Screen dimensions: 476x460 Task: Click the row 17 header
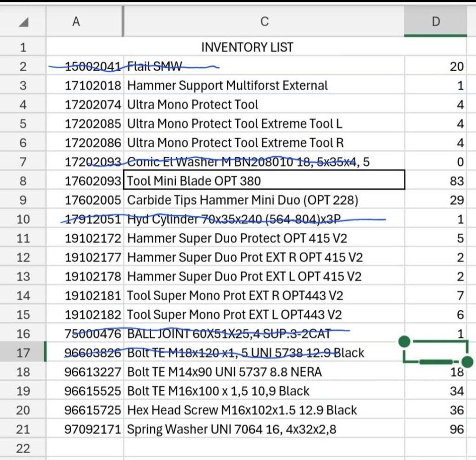click(x=23, y=353)
